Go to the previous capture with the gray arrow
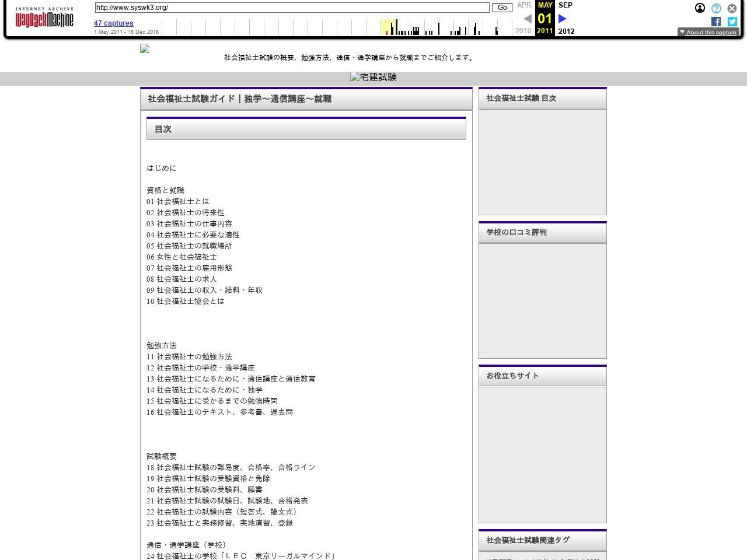The height and width of the screenshot is (560, 747). pos(527,18)
